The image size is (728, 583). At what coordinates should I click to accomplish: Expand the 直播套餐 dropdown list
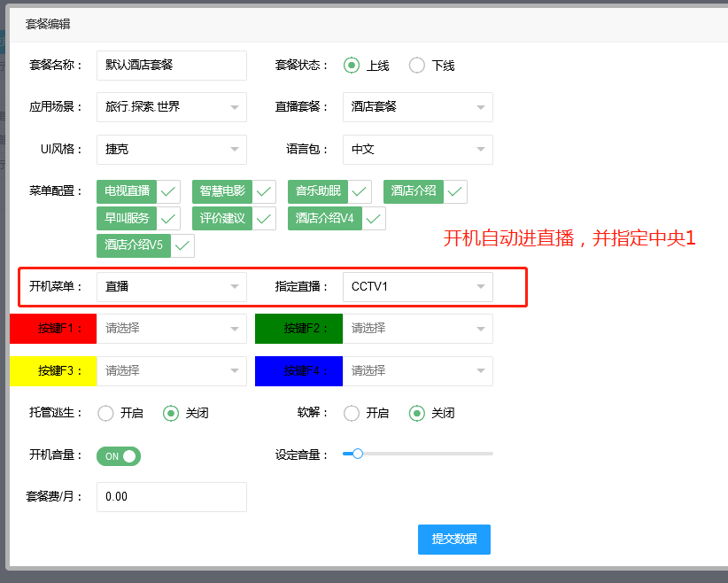[417, 107]
